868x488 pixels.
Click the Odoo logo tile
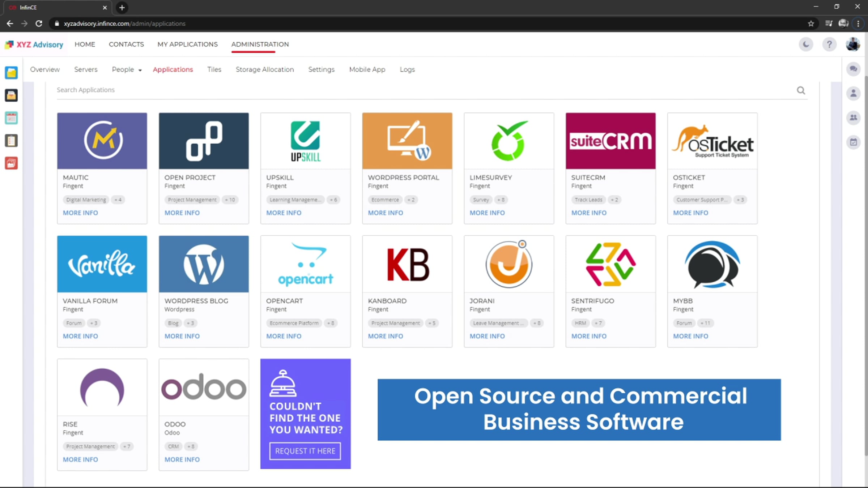click(x=204, y=387)
